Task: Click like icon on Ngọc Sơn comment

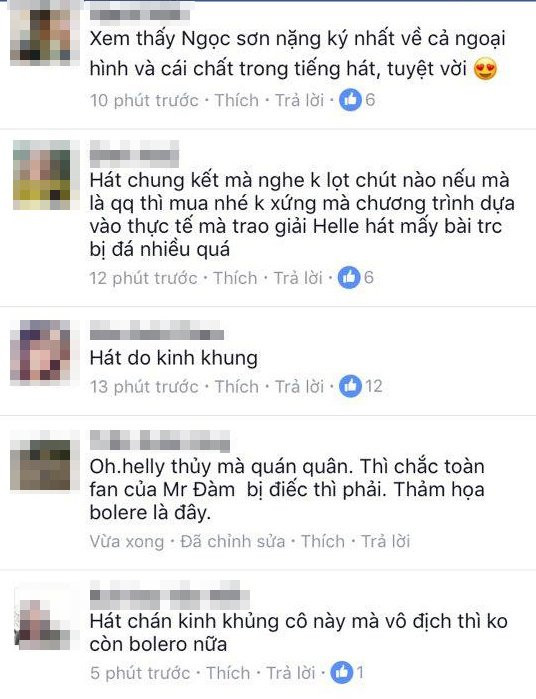Action: click(350, 100)
